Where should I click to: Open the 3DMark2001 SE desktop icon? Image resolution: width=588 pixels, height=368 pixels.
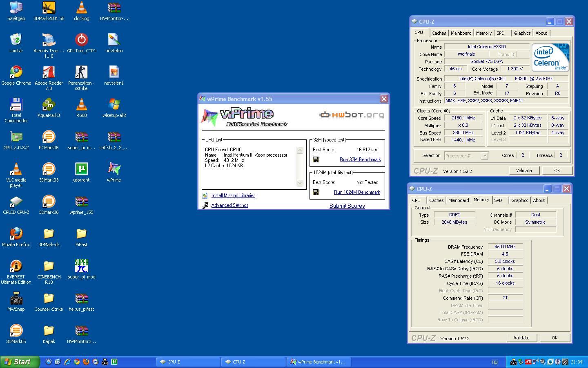tap(49, 8)
